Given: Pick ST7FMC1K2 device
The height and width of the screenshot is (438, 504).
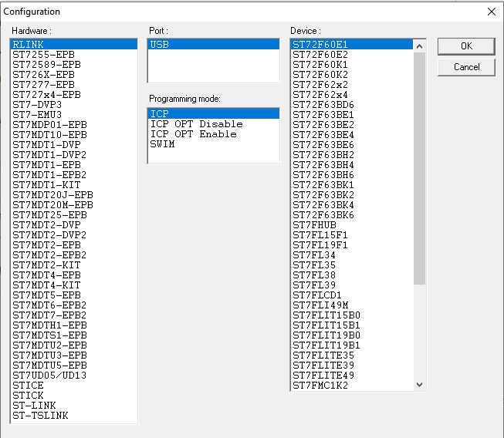Looking at the screenshot, I should (x=352, y=385).
